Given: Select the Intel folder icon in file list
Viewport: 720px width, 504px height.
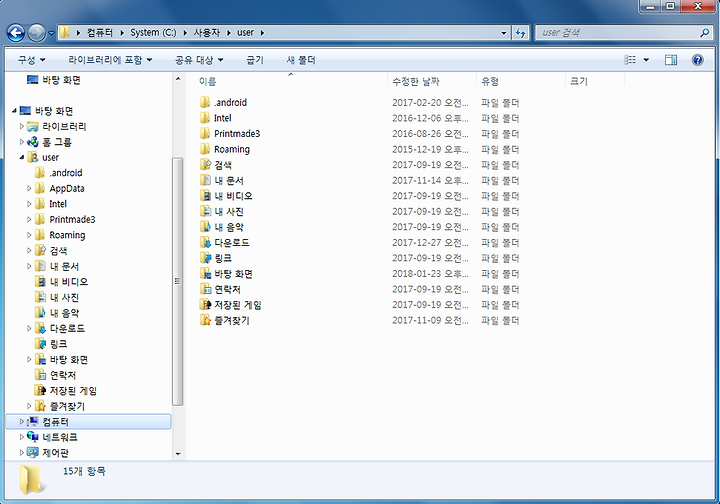Looking at the screenshot, I should point(205,118).
